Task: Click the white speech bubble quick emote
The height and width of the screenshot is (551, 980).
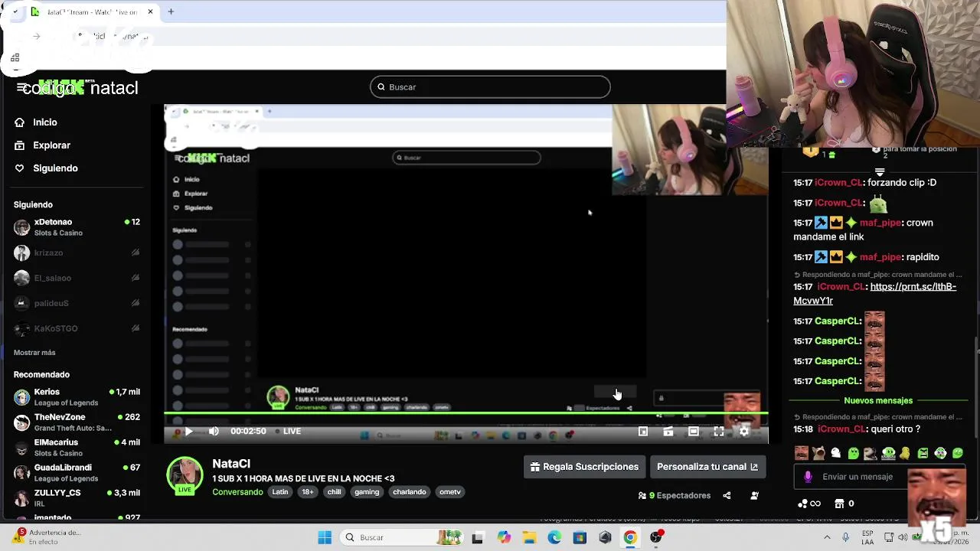Action: [x=836, y=453]
